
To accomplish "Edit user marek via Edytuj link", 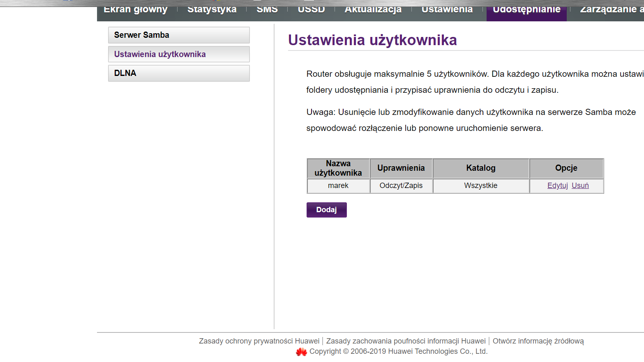I will (557, 186).
